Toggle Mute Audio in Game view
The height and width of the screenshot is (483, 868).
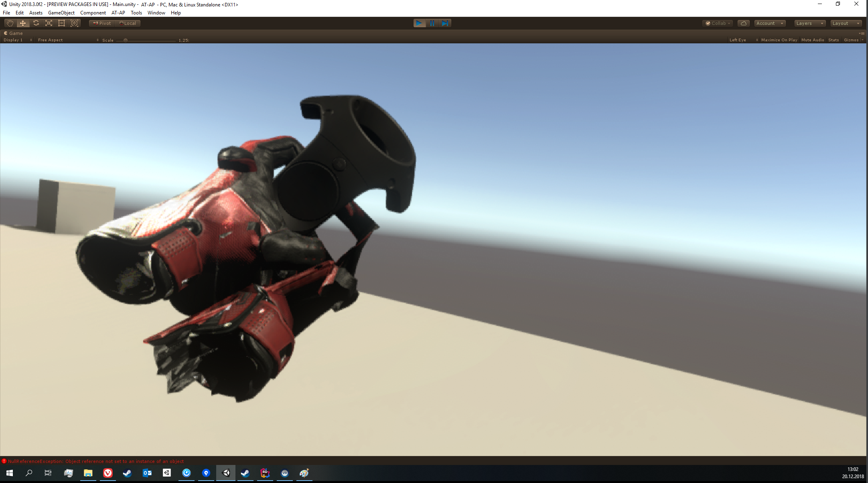pyautogui.click(x=813, y=40)
